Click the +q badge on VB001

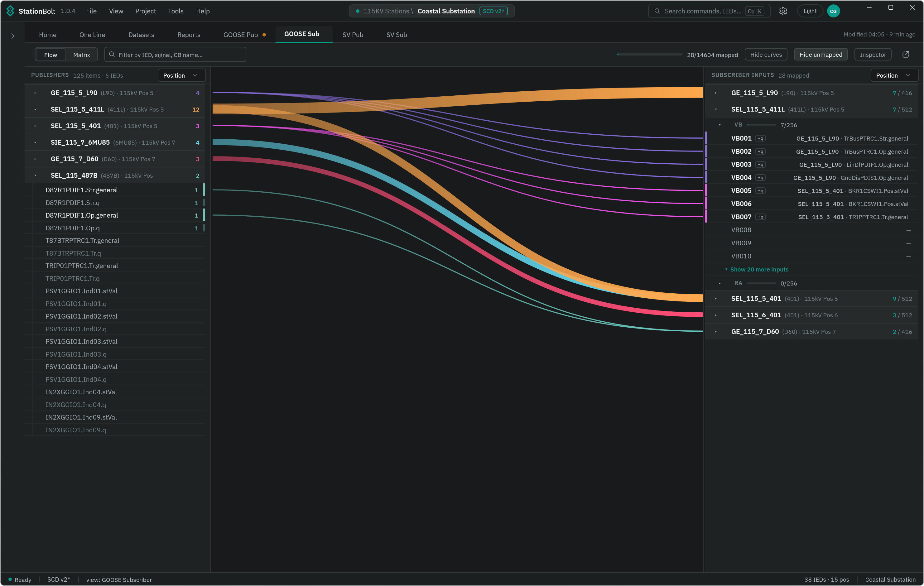point(760,138)
